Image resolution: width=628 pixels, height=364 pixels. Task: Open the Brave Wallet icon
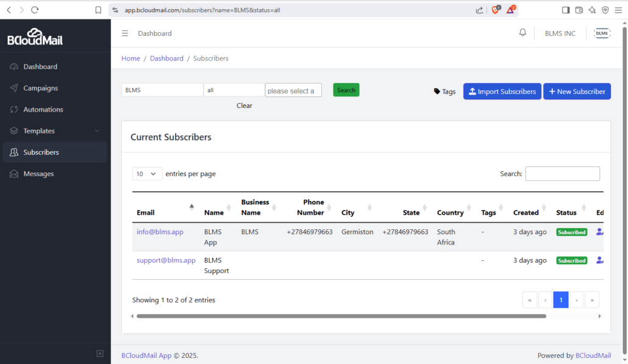pyautogui.click(x=579, y=10)
